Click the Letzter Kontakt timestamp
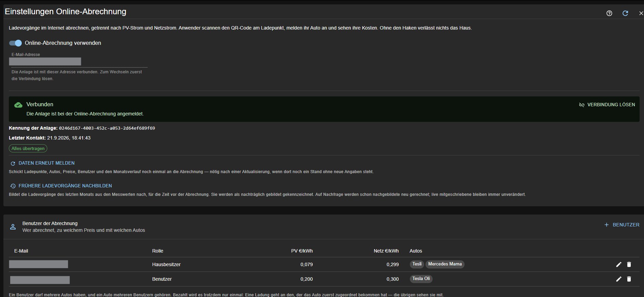Screen dimensions: 644x297 click(69, 138)
